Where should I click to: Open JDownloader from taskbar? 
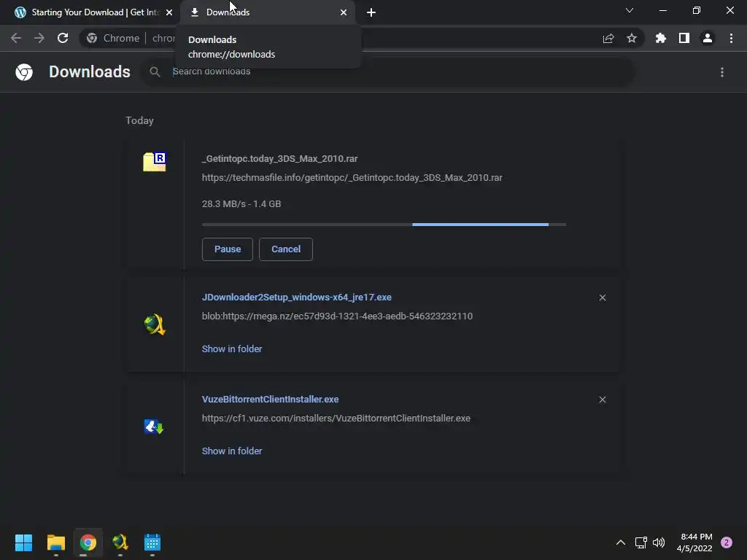click(120, 542)
